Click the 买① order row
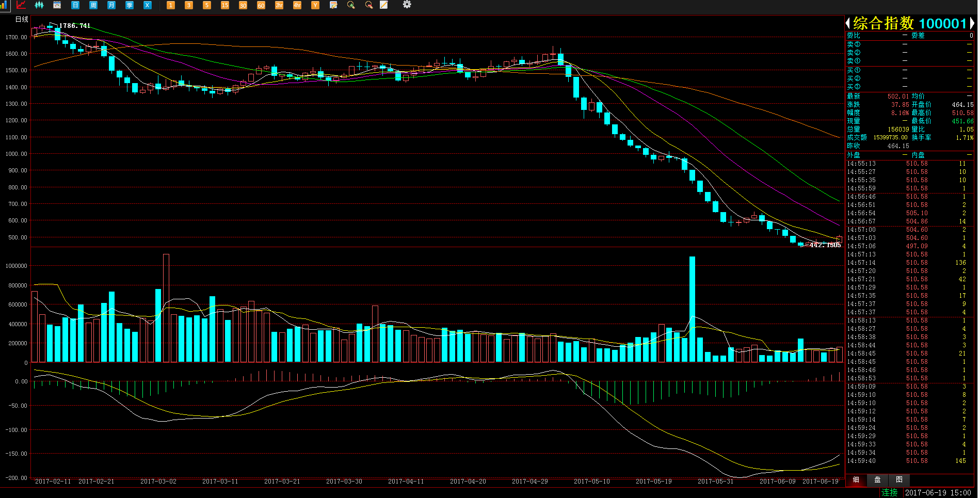This screenshot has height=498, width=980. tap(909, 70)
